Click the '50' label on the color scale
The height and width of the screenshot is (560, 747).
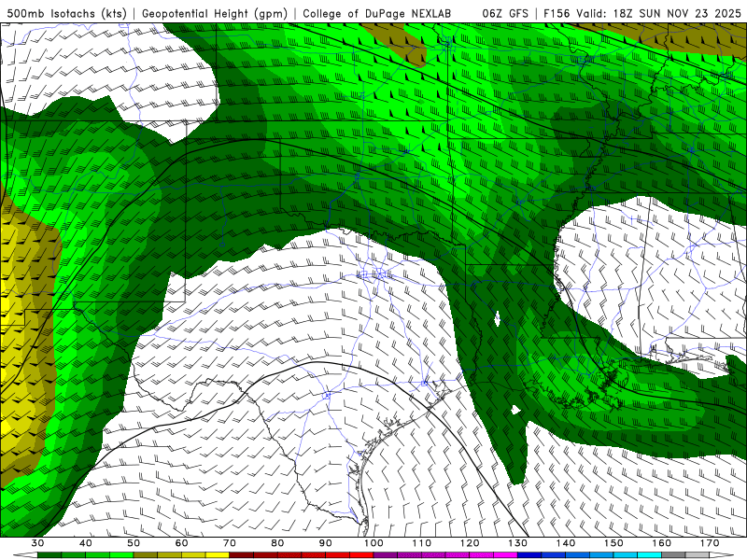pyautogui.click(x=134, y=543)
